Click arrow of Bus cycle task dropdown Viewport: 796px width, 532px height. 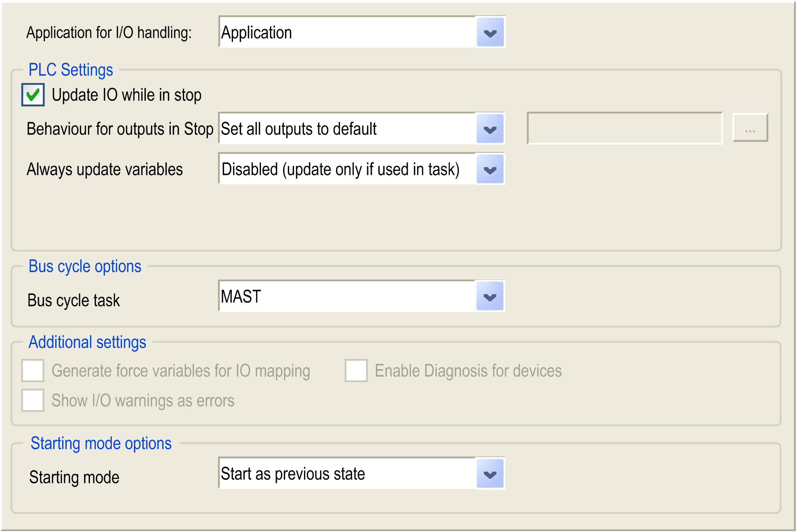(x=490, y=297)
